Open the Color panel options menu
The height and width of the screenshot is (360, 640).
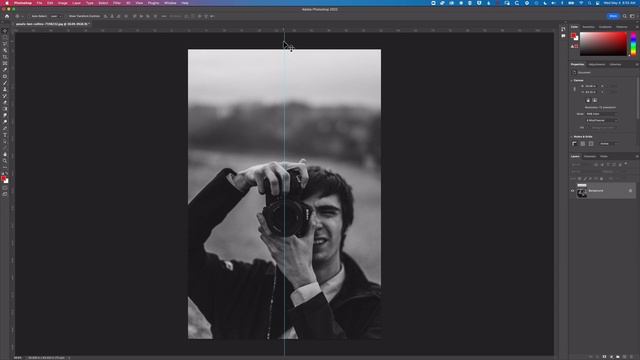pyautogui.click(x=637, y=27)
